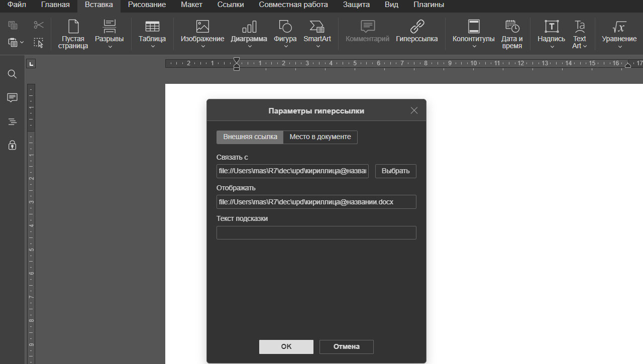This screenshot has height=364, width=643.
Task: Open the headings navigation panel in the sidebar
Action: (13, 122)
